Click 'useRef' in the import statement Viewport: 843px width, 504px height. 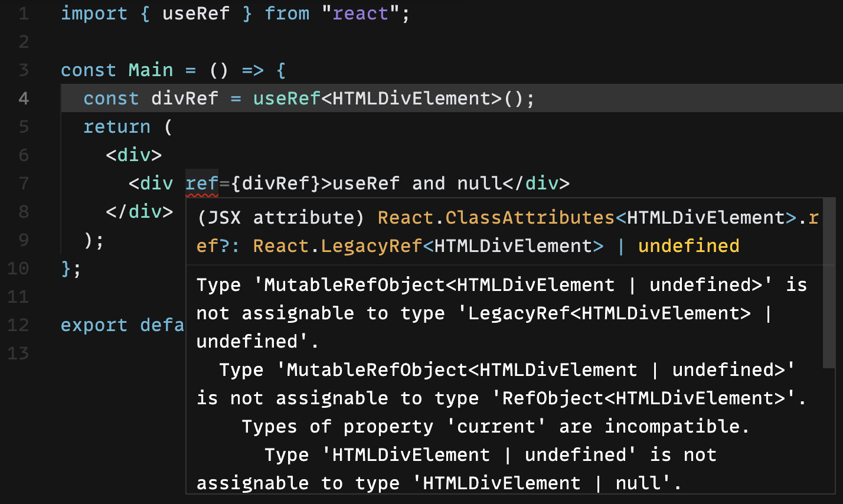pos(196,14)
